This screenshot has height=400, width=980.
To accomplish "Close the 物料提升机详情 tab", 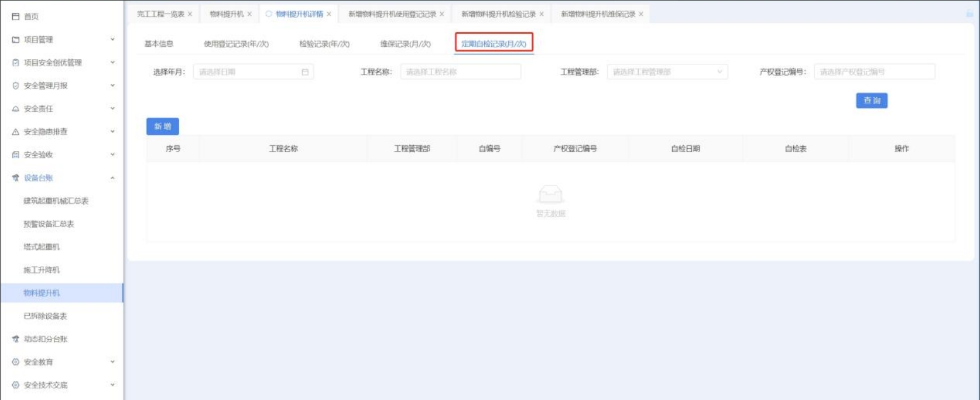I will click(x=329, y=14).
